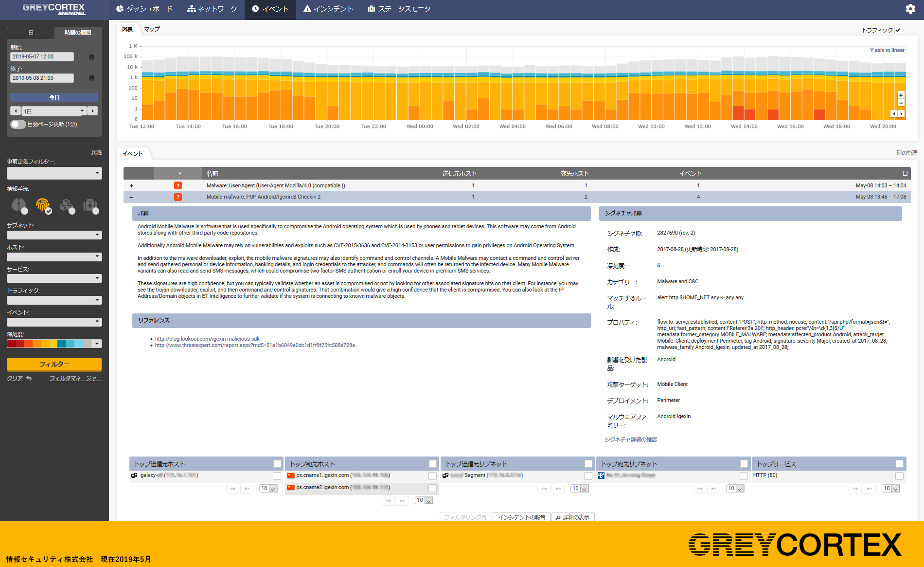This screenshot has height=567, width=924.
Task: Open the end date calendar picker
Action: point(91,78)
